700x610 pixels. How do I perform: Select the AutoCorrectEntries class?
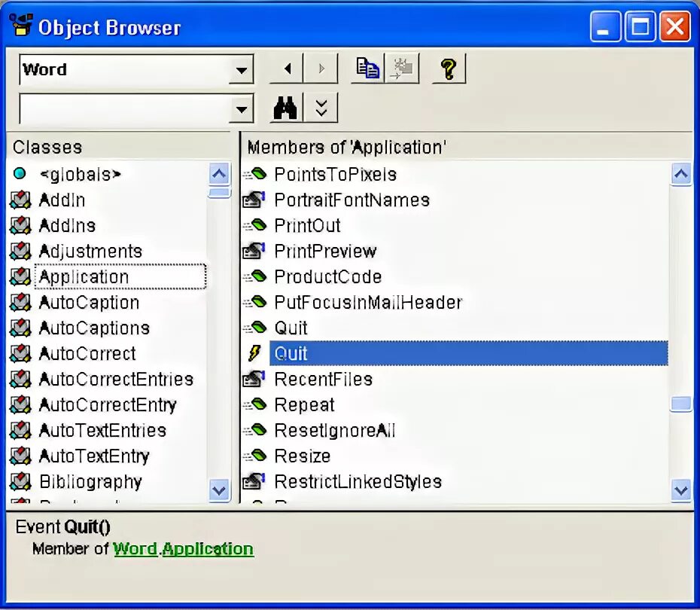point(116,379)
